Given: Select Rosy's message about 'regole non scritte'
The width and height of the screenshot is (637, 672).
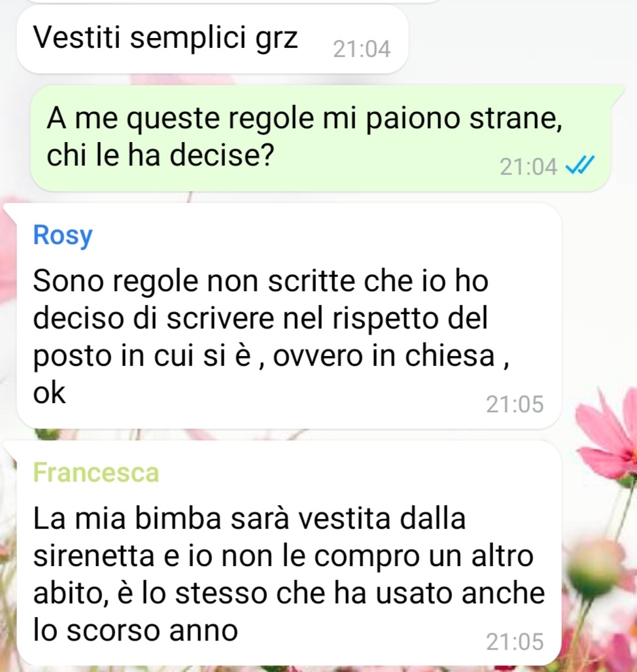Looking at the screenshot, I should [x=288, y=316].
